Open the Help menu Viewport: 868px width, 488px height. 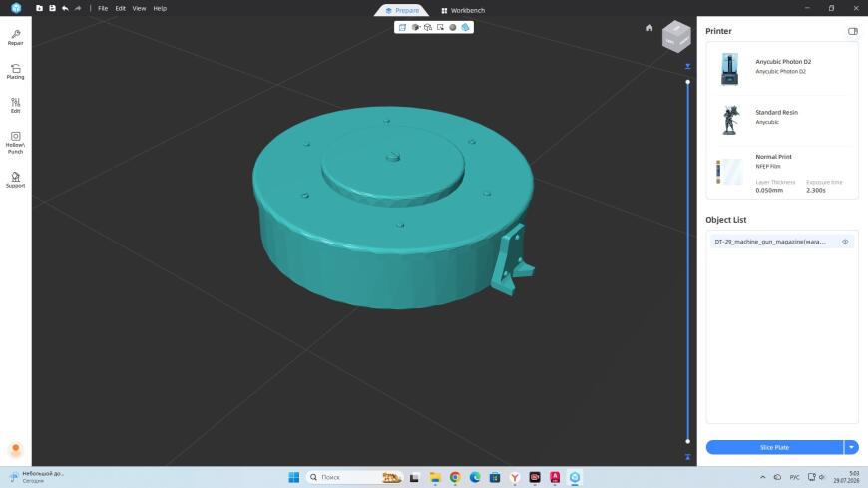coord(160,8)
